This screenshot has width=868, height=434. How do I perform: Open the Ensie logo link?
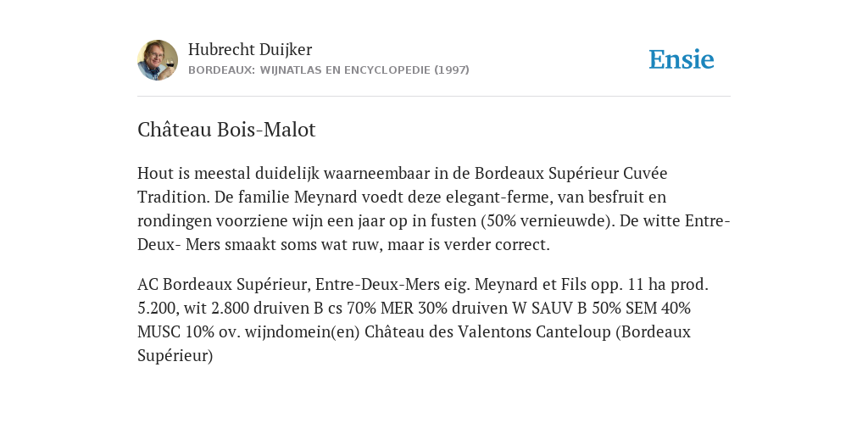682,59
